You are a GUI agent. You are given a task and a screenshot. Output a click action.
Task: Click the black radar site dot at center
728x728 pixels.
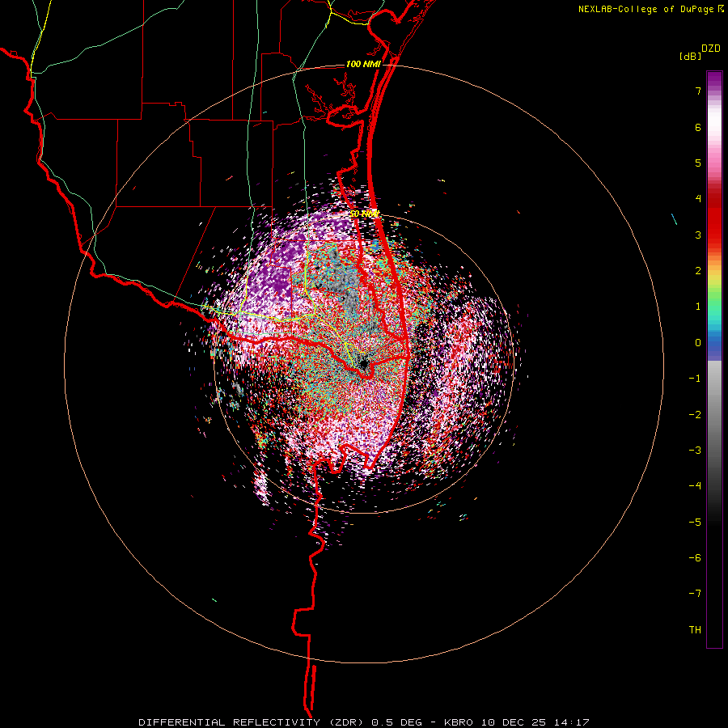(x=363, y=363)
